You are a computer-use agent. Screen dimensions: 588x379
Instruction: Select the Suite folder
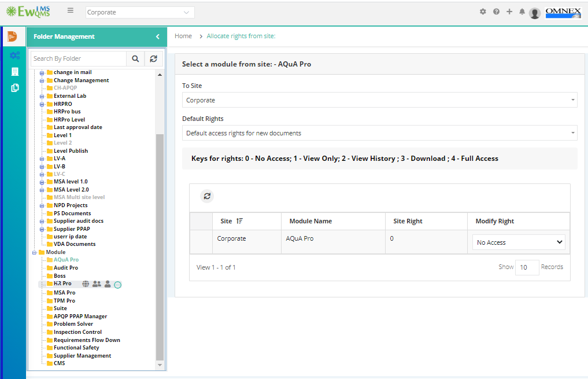(x=60, y=308)
